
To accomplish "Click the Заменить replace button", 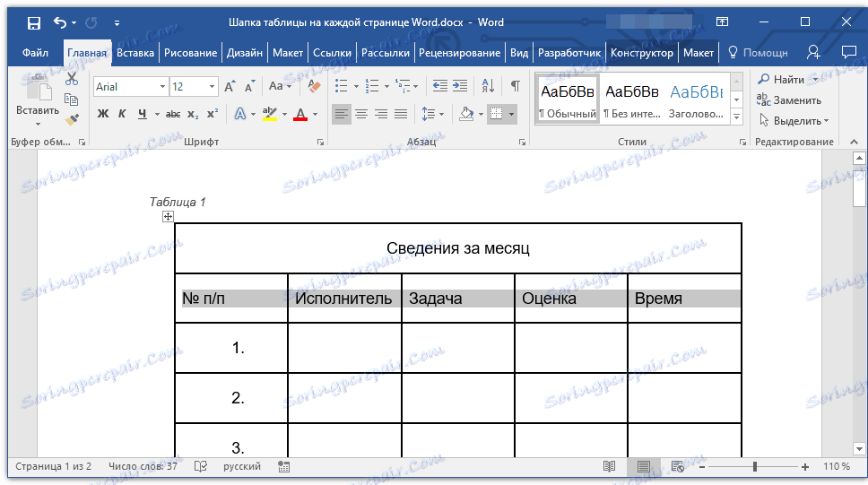I will click(789, 100).
